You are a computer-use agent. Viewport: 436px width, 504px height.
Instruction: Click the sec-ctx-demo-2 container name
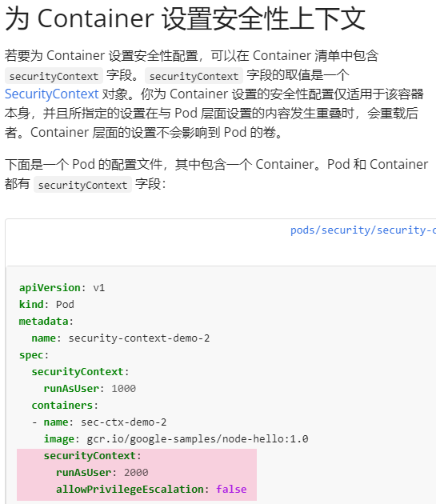pos(123,422)
